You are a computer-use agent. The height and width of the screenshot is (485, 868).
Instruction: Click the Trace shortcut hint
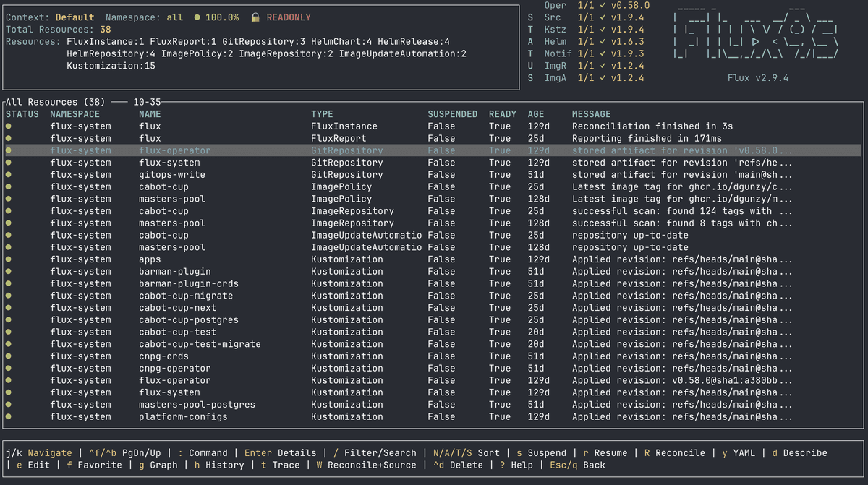pos(280,465)
